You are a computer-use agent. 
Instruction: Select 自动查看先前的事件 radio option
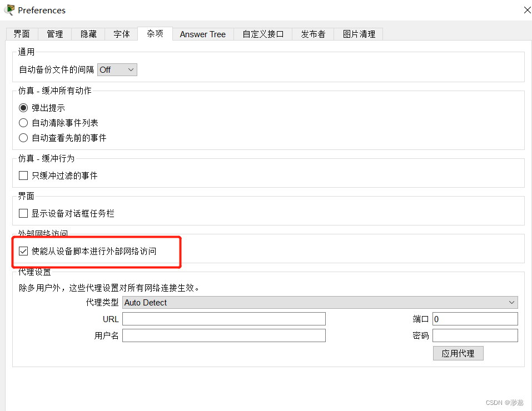pyautogui.click(x=23, y=138)
